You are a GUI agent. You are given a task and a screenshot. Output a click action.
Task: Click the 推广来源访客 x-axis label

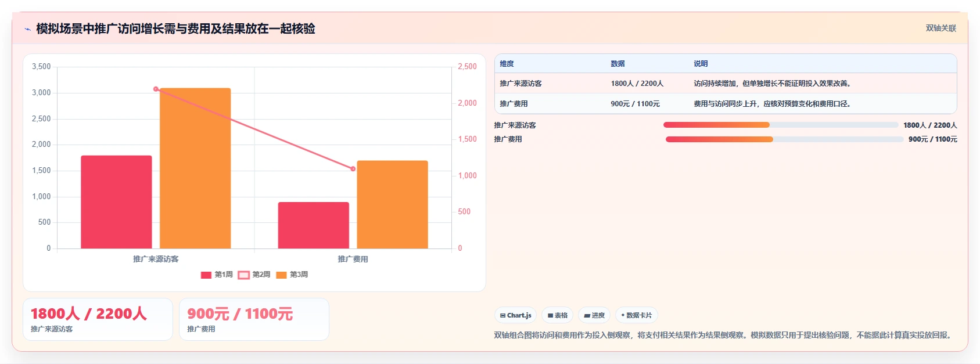156,259
